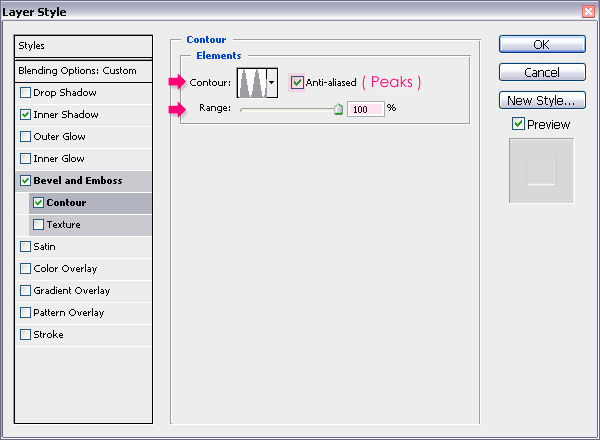
Task: Enable the Texture checkbox
Action: [x=38, y=225]
